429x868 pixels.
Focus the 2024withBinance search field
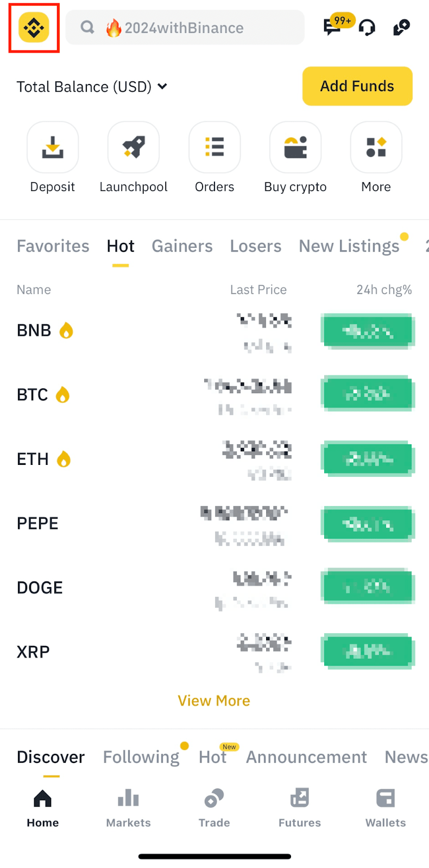pos(185,28)
